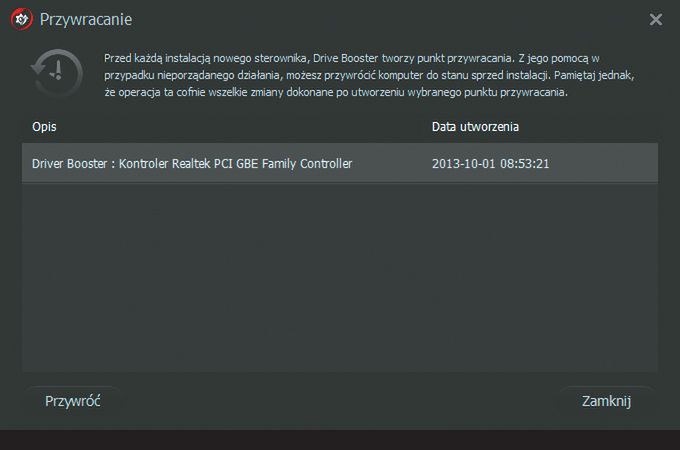Close the Przywracanie dialog with the X
680x450 pixels.
[656, 19]
